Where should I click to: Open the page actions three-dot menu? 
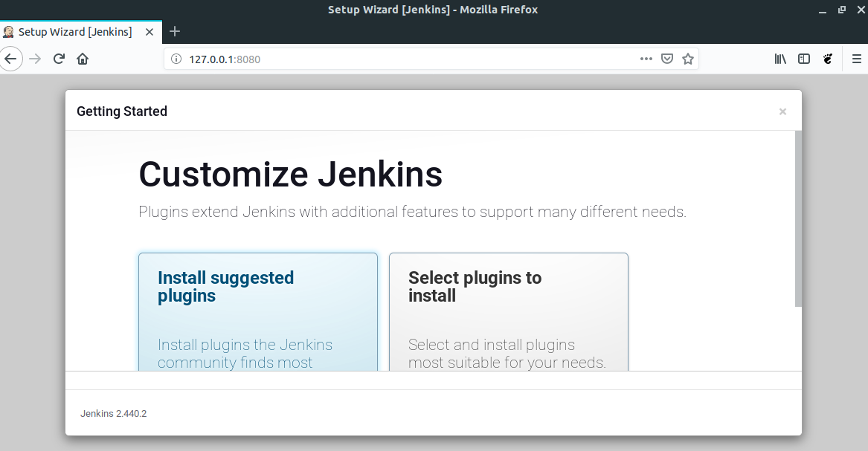pos(646,59)
